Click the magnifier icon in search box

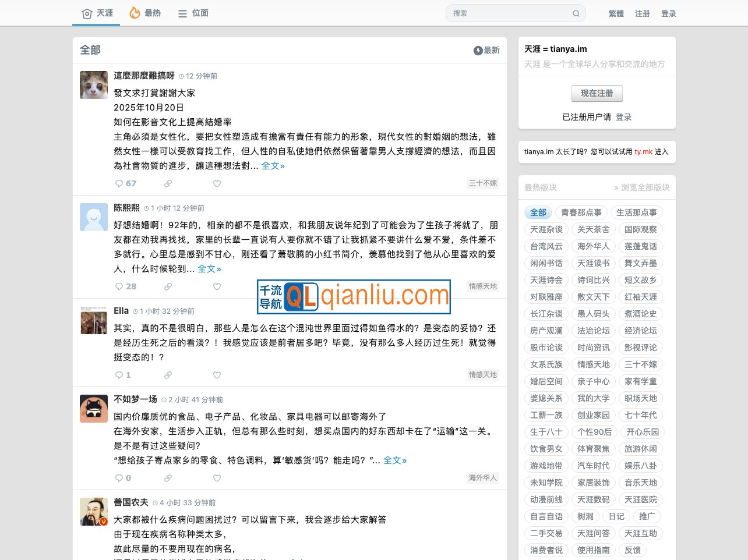pyautogui.click(x=576, y=13)
